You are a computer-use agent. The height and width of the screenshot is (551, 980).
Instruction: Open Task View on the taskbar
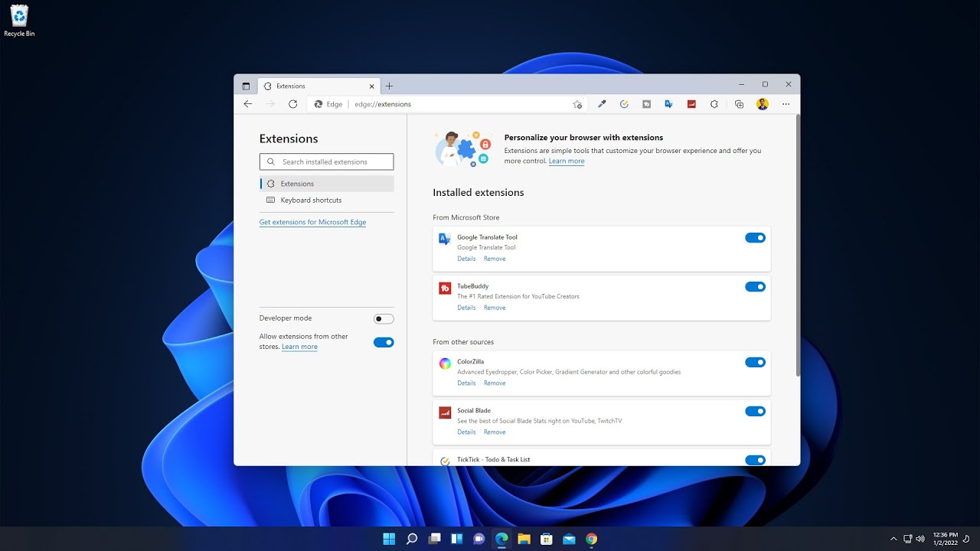pyautogui.click(x=434, y=539)
